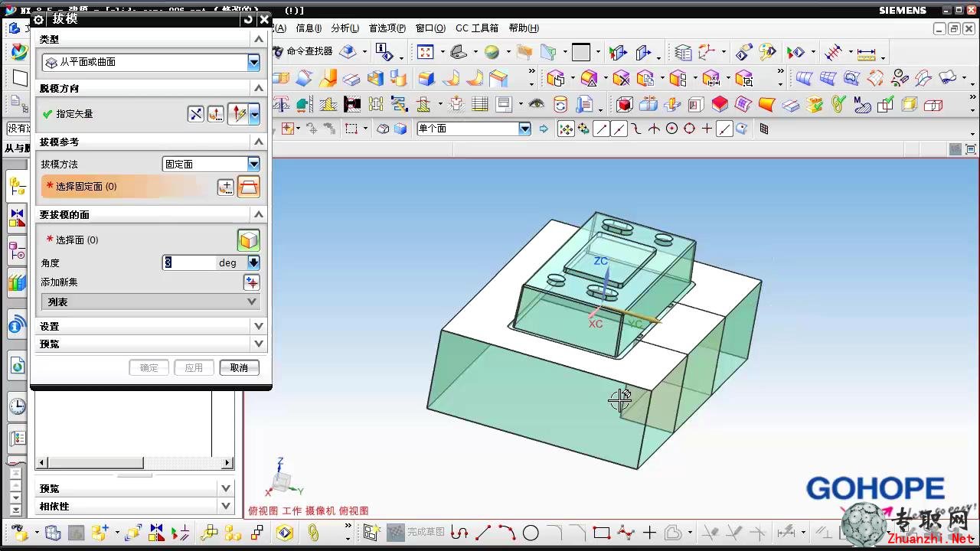
Task: Click the navigator horizontal scrollbar thumb
Action: pos(95,463)
